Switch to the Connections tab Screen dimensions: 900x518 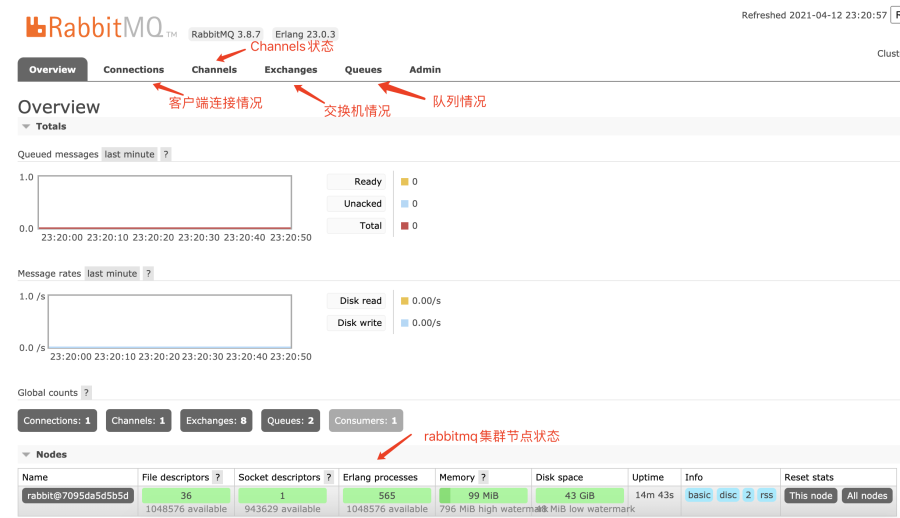coord(133,70)
